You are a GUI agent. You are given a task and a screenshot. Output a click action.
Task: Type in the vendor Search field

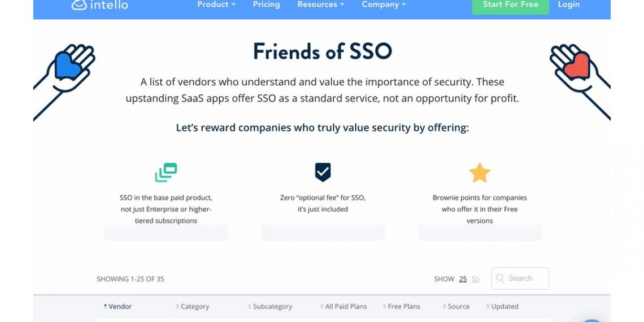(x=525, y=279)
